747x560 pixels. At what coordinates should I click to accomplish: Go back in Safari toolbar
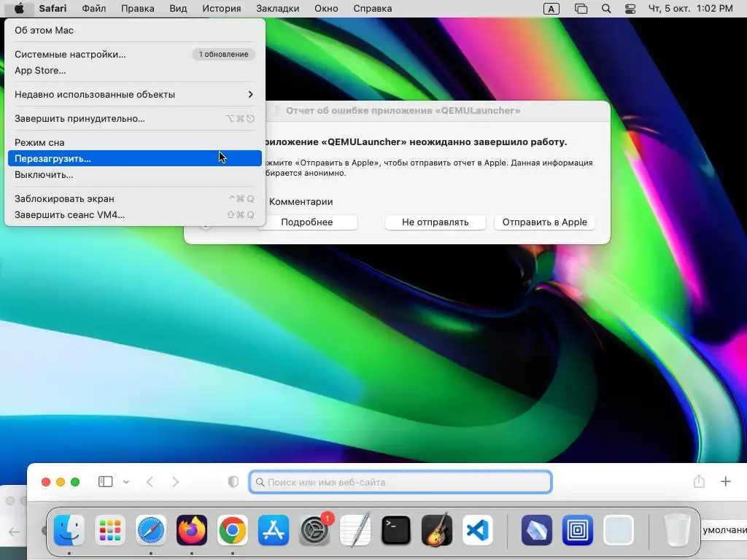150,482
